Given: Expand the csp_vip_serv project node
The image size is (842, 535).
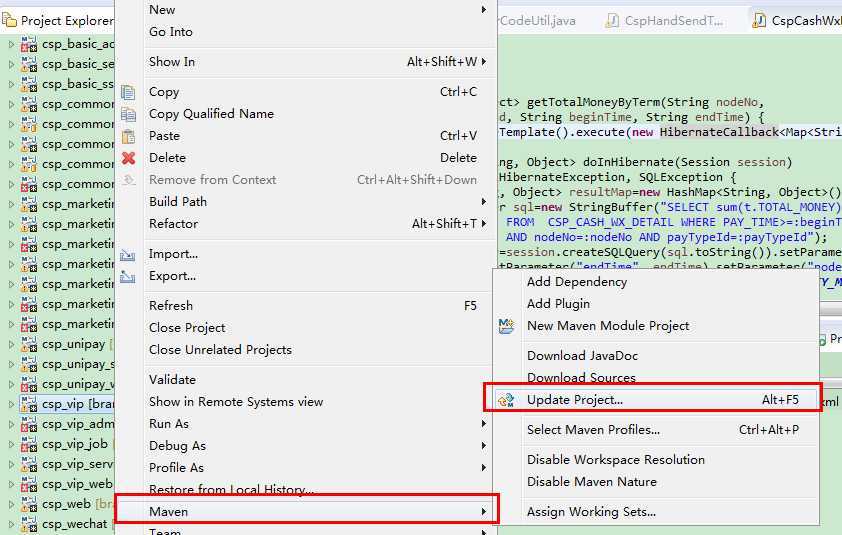Looking at the screenshot, I should click(11, 464).
